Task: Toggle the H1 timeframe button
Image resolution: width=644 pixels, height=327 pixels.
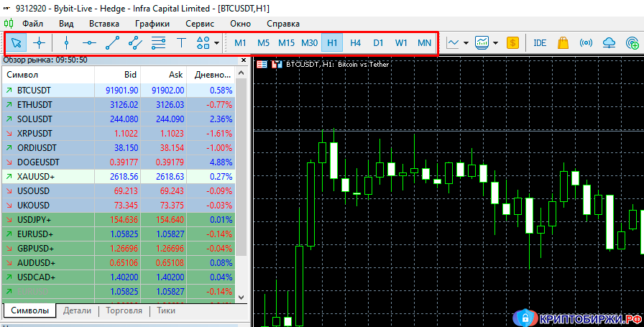Action: point(332,42)
